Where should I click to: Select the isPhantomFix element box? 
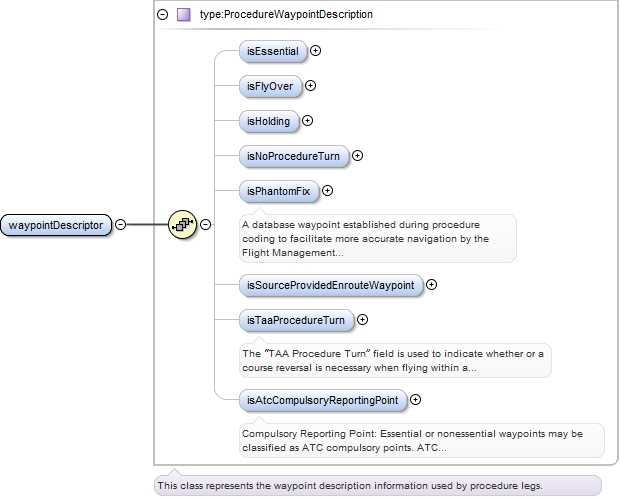pyautogui.click(x=278, y=190)
